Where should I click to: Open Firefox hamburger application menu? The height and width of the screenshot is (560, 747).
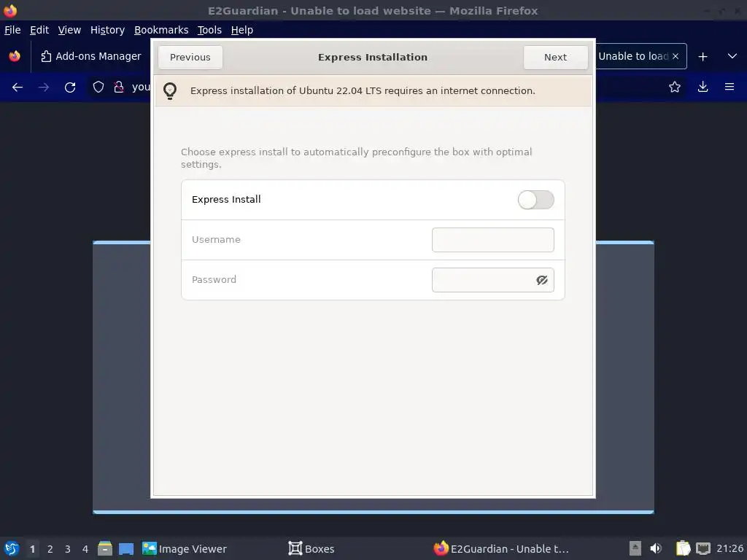pos(729,87)
